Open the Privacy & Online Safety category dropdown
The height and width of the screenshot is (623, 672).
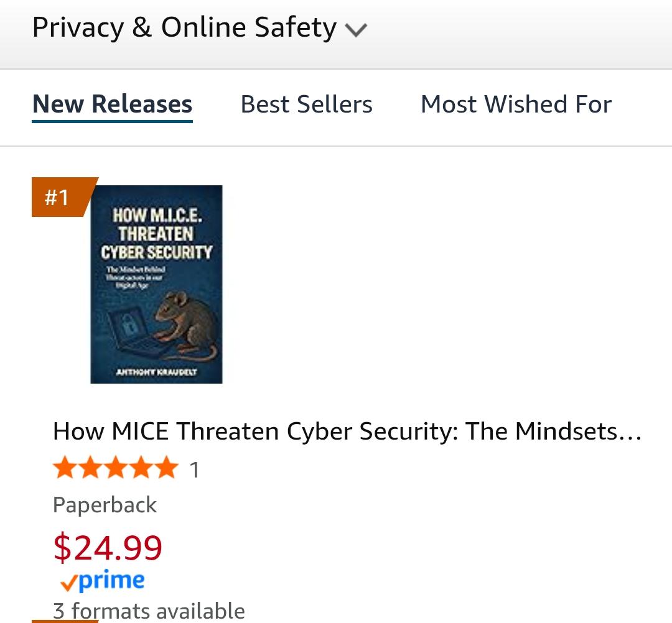coord(184,28)
